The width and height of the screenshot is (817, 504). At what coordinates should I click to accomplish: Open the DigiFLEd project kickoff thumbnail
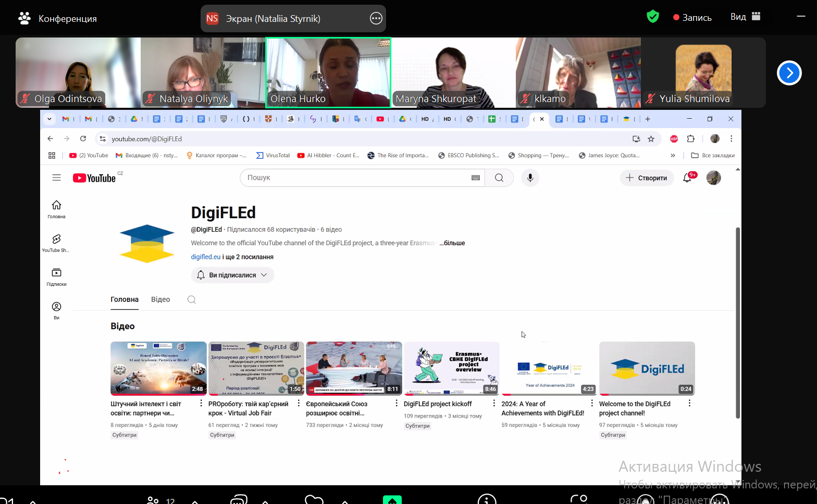(452, 368)
